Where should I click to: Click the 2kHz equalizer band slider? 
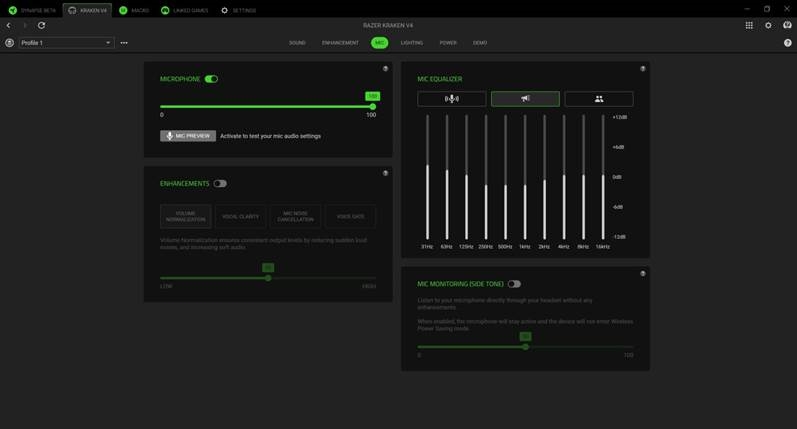point(544,177)
